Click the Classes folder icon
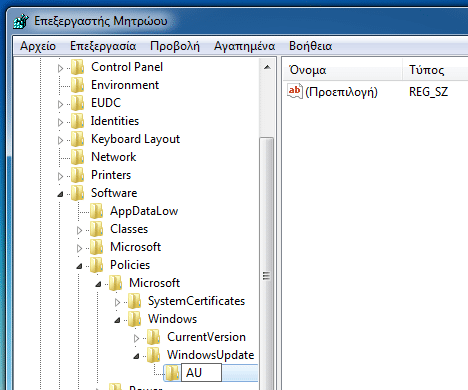This screenshot has height=390, width=468. 97,229
